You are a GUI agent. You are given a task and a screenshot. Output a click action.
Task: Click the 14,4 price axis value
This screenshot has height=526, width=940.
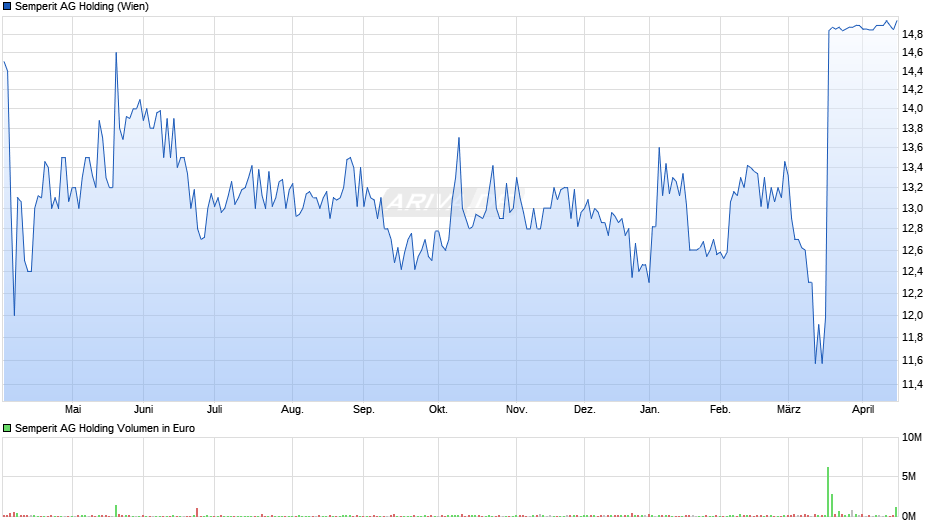coord(912,71)
